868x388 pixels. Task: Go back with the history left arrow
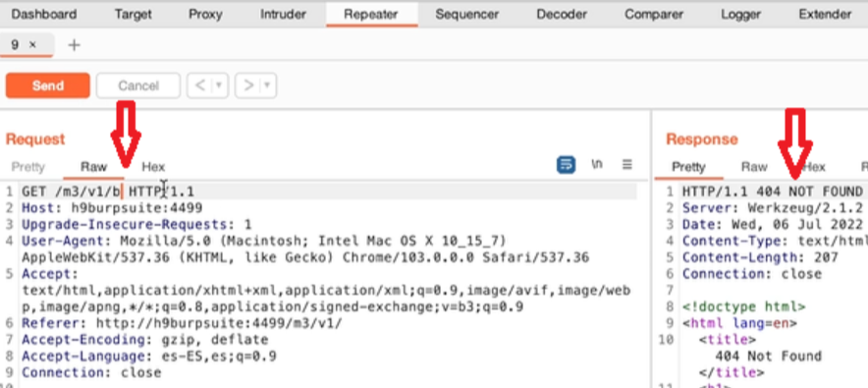[x=200, y=85]
